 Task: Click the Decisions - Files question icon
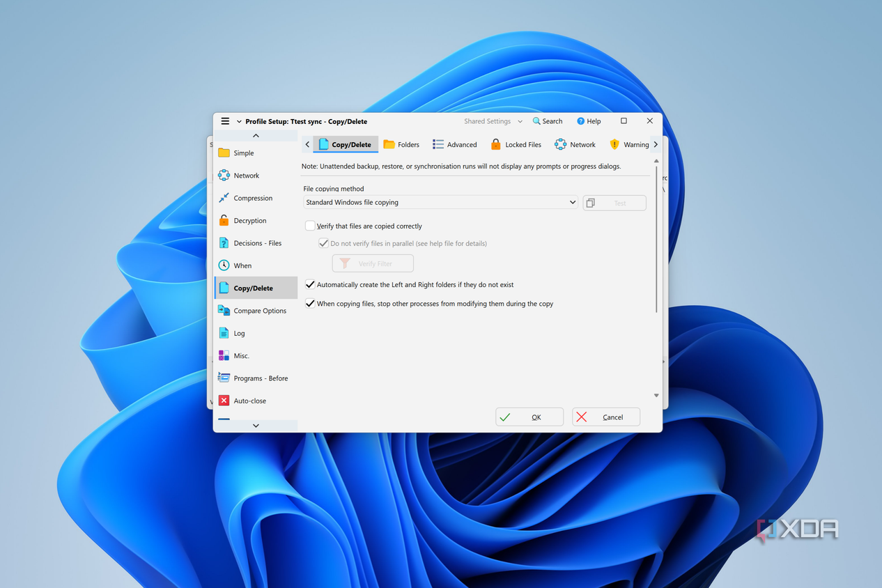tap(224, 243)
